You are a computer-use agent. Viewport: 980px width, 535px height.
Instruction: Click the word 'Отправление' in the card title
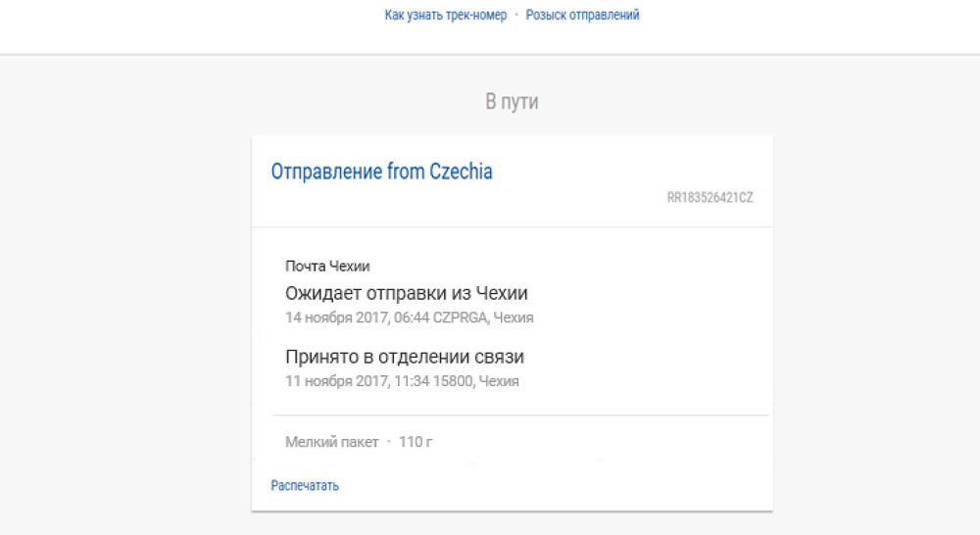coord(326,171)
